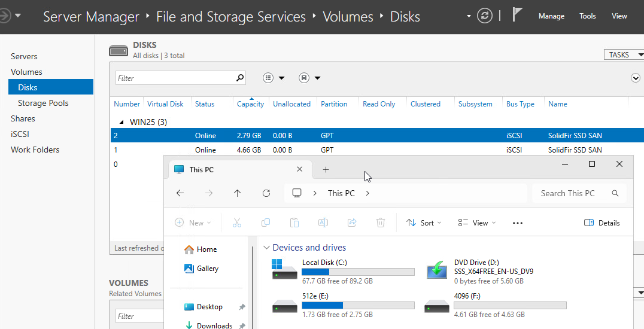Open the dropdown arrow beside the save query icon
644x329 pixels.
pos(317,78)
